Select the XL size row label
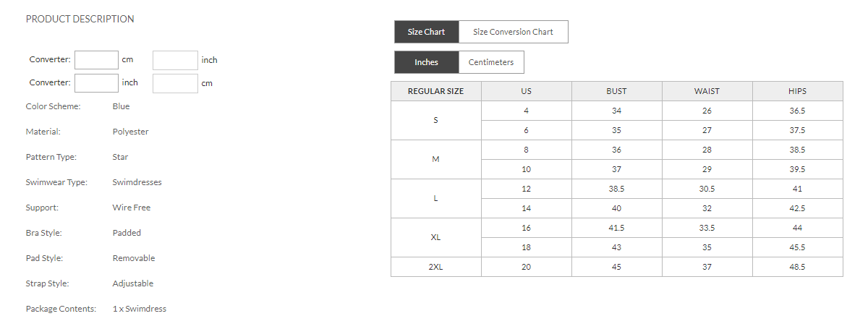Image resolution: width=868 pixels, height=329 pixels. (435, 237)
